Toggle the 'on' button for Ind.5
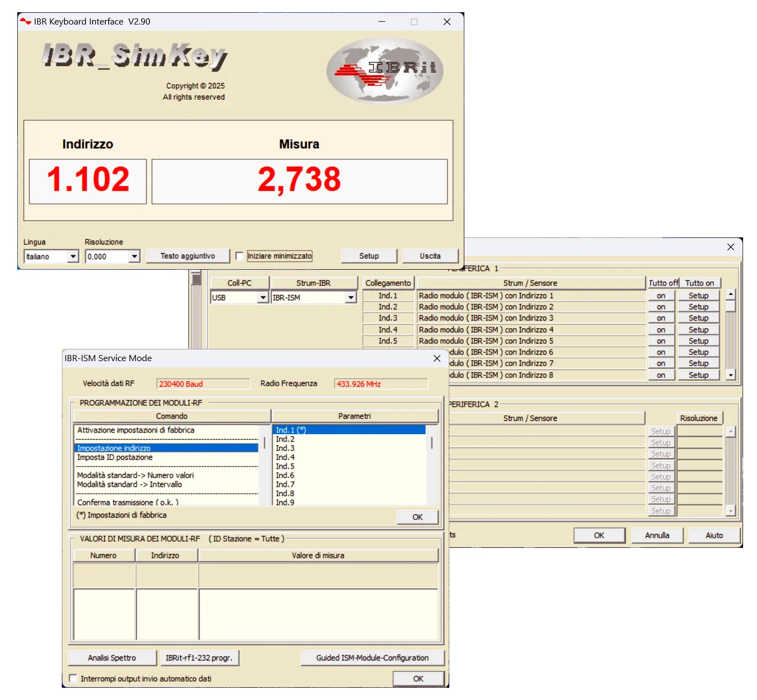757x700 pixels. (661, 341)
